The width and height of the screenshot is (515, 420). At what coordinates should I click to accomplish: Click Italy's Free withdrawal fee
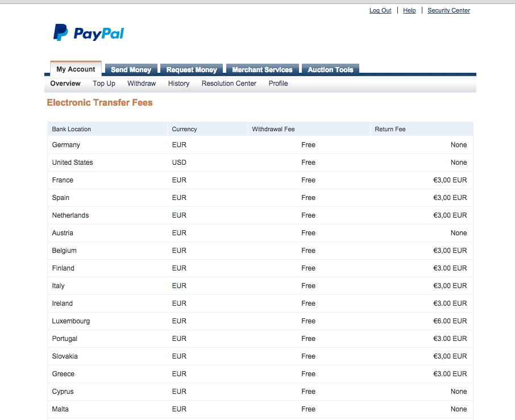[x=309, y=286]
